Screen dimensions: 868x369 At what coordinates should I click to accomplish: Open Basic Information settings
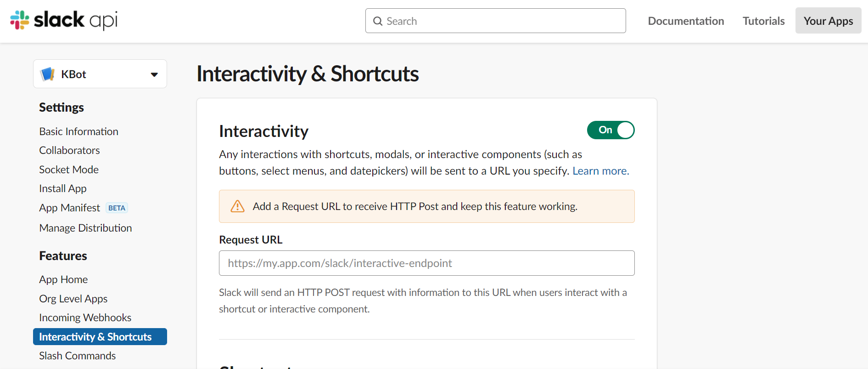click(79, 131)
